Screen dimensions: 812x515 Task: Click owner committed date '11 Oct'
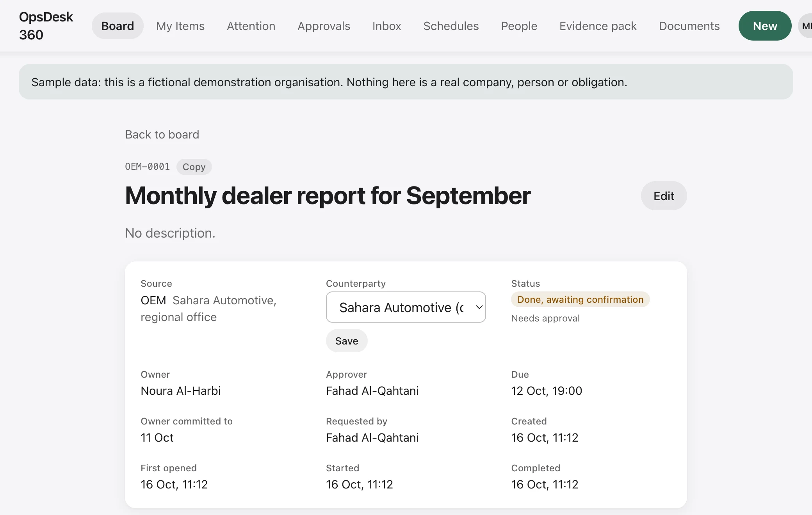tap(157, 437)
